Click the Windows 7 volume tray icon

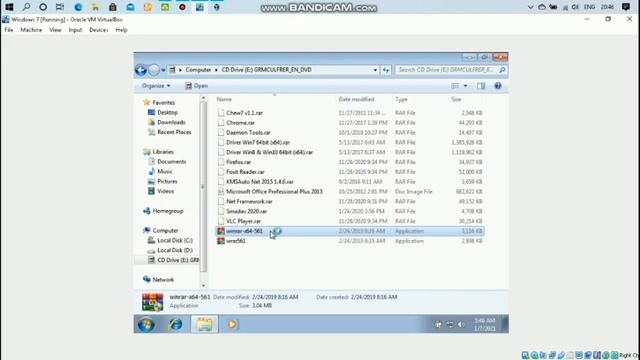tap(461, 324)
